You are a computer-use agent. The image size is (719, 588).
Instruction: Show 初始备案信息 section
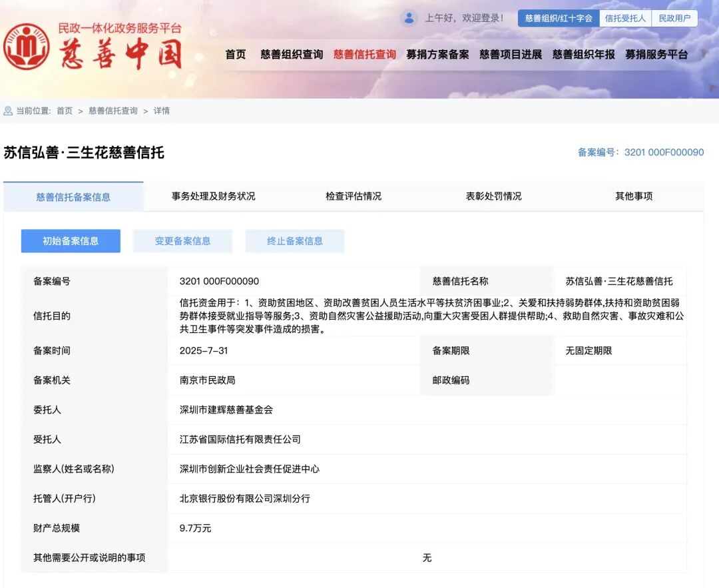coord(71,241)
